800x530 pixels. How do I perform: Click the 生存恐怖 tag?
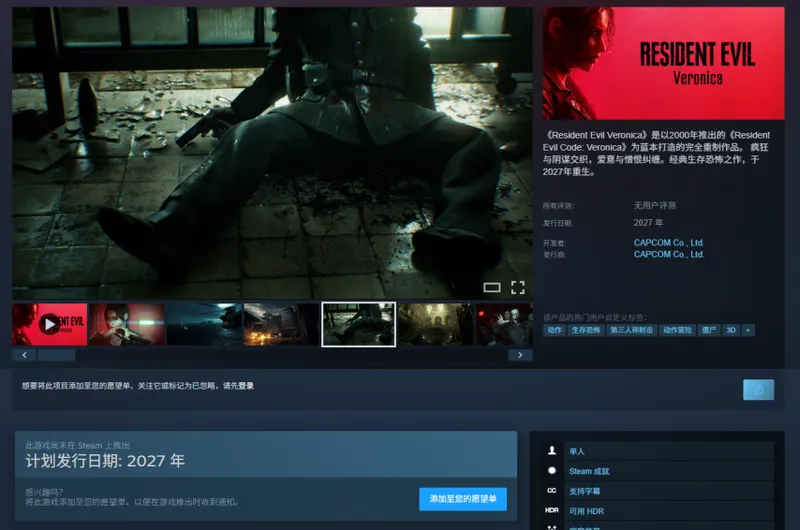pos(586,330)
